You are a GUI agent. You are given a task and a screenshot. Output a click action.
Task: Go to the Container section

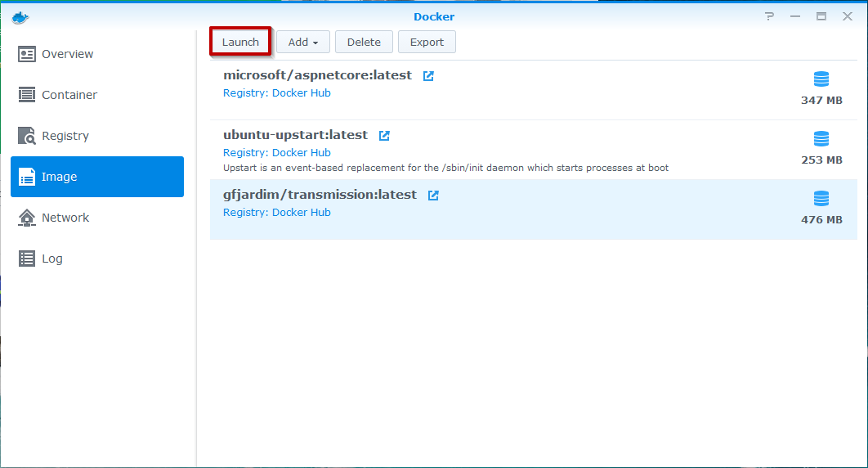(97, 95)
